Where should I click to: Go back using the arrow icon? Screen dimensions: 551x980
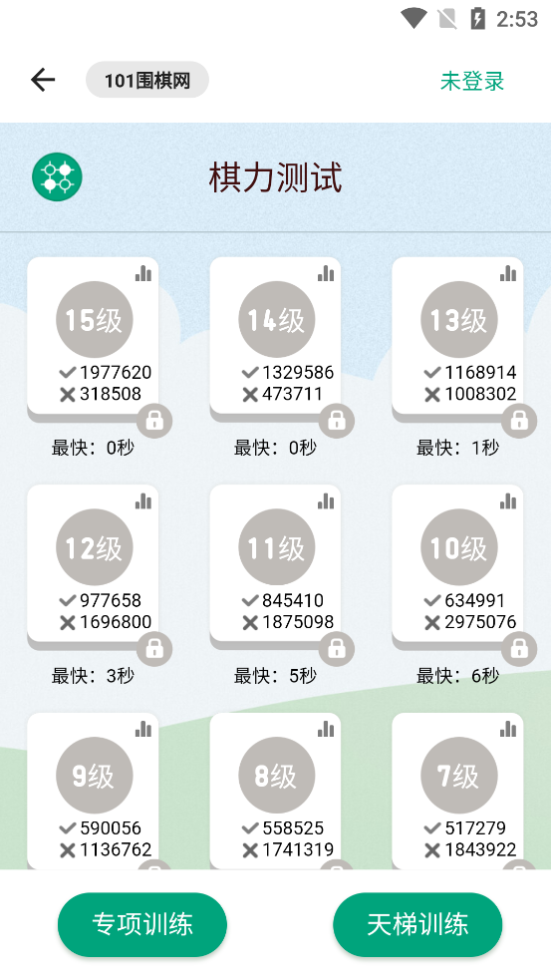pos(43,80)
